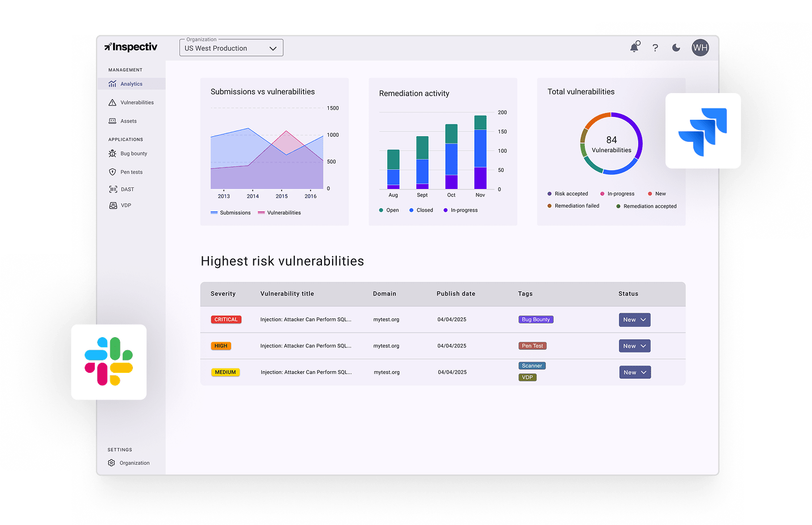Open help via the question mark icon
812x525 pixels.
(x=655, y=48)
